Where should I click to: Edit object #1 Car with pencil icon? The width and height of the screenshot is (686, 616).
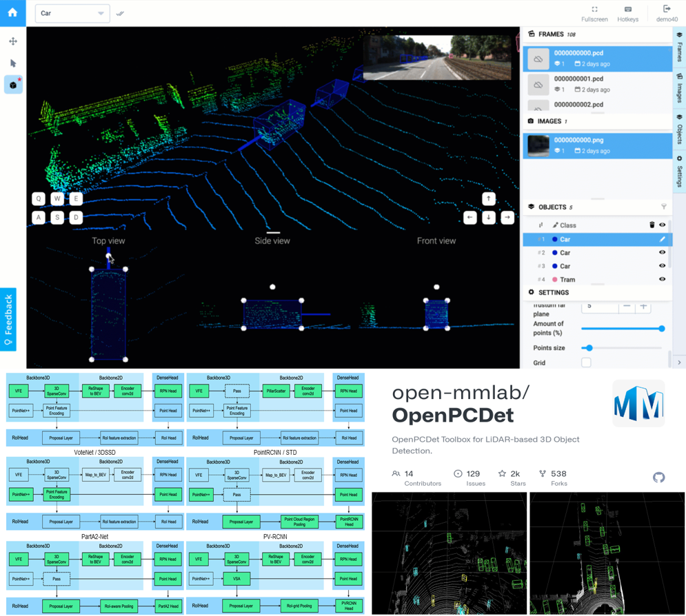pos(663,239)
